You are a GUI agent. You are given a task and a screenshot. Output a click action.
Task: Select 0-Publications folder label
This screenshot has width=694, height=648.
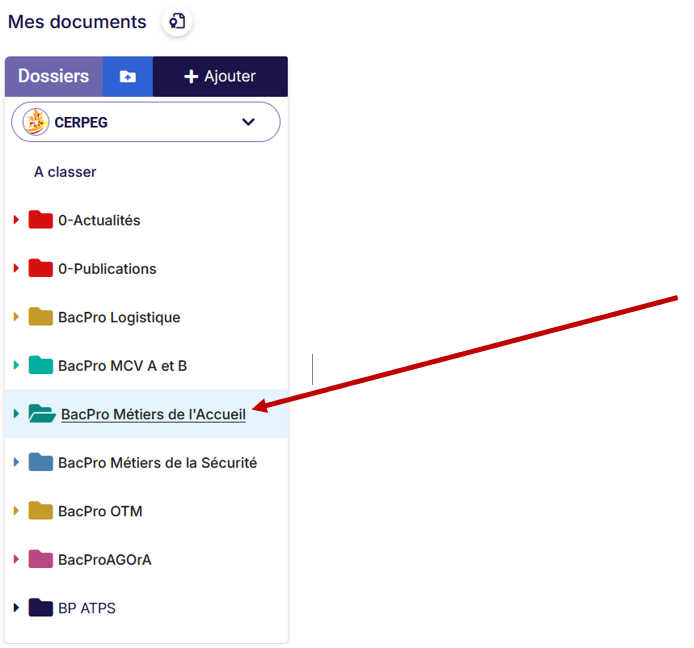point(107,269)
